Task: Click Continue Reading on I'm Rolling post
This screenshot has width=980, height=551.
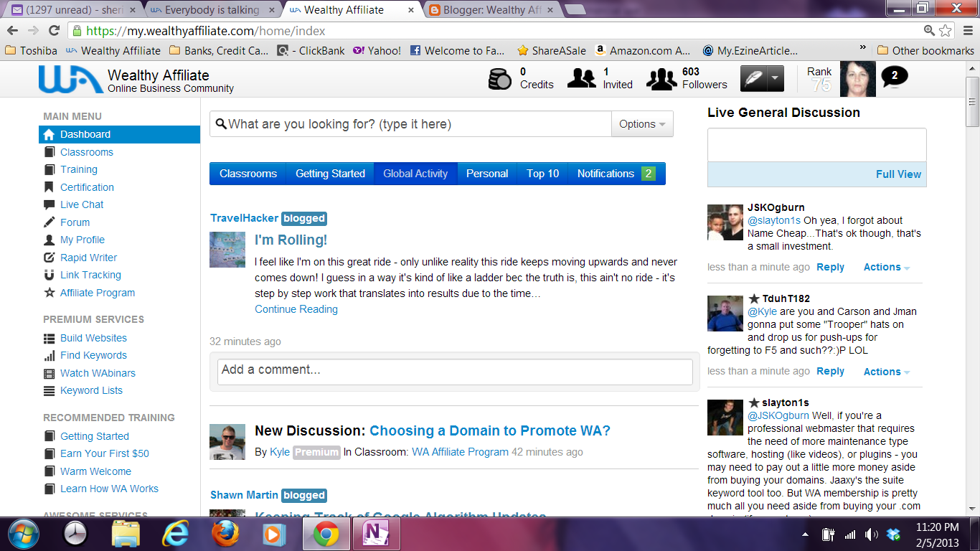Action: coord(296,309)
